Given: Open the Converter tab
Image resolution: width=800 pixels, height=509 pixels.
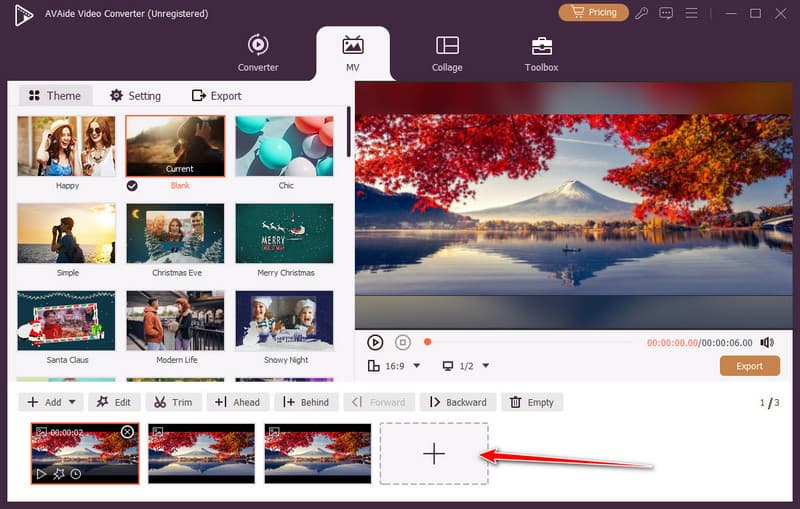Looking at the screenshot, I should (258, 53).
